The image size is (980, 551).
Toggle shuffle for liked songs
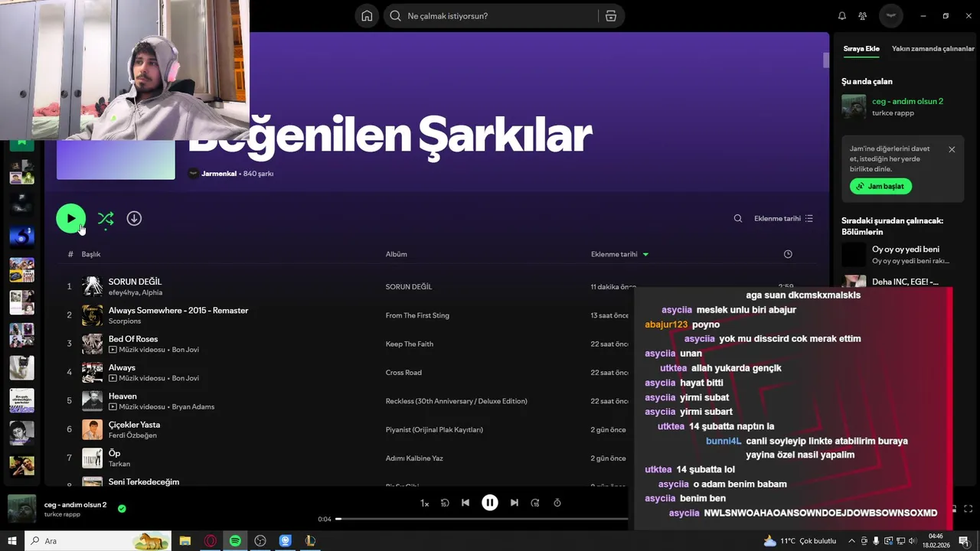click(106, 219)
